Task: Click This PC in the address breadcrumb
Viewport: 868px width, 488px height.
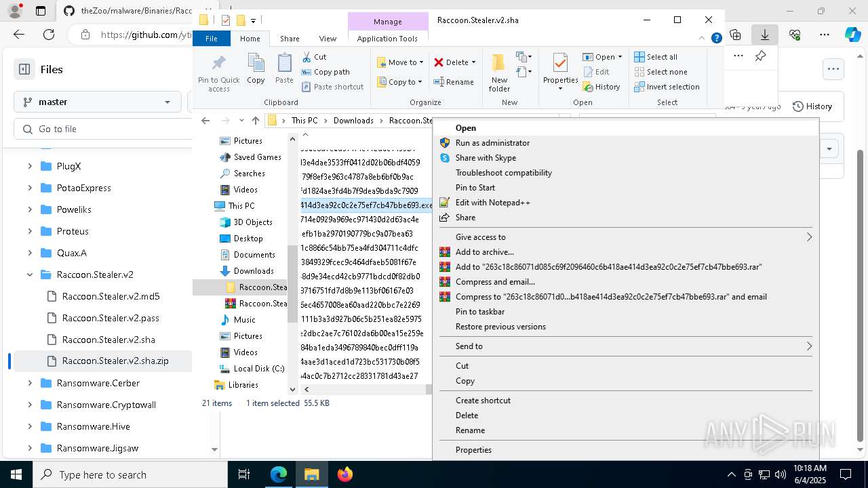Action: tap(304, 121)
